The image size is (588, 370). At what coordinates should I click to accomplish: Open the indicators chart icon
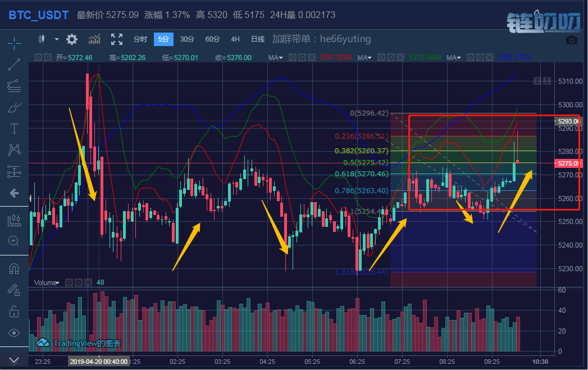click(94, 39)
